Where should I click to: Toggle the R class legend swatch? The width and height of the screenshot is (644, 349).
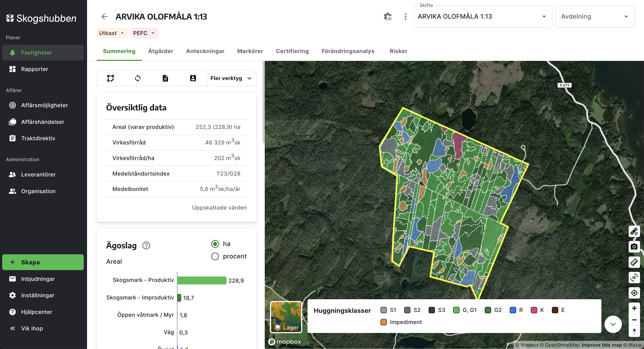pyautogui.click(x=513, y=310)
